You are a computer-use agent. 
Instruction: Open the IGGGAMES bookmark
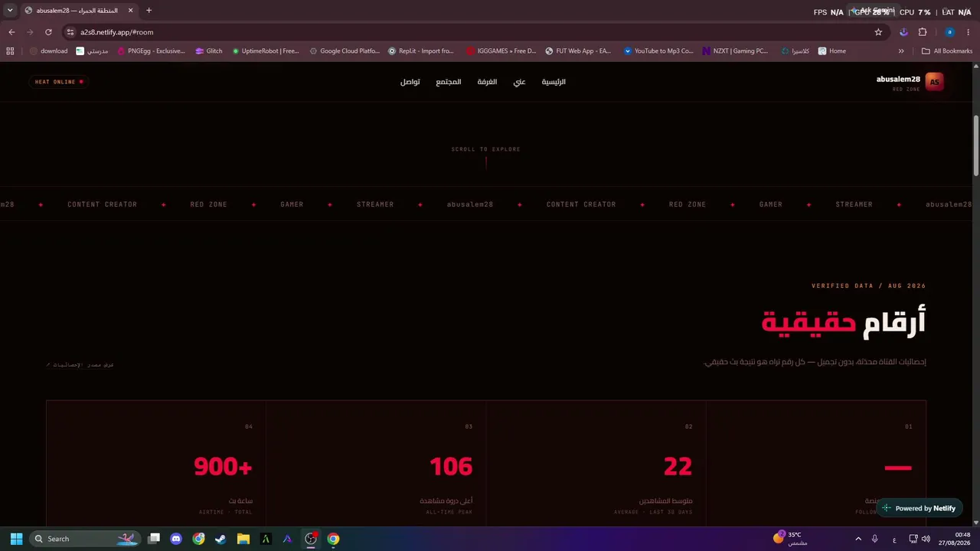501,51
